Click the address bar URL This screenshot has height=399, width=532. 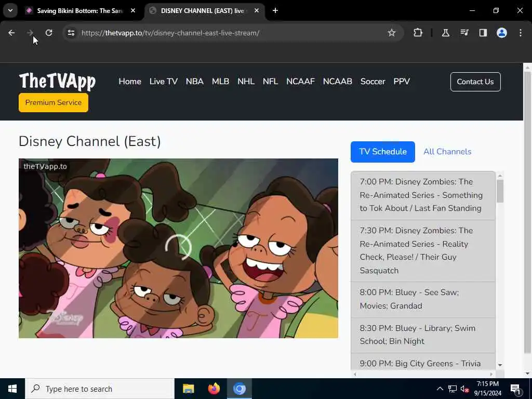tap(170, 33)
